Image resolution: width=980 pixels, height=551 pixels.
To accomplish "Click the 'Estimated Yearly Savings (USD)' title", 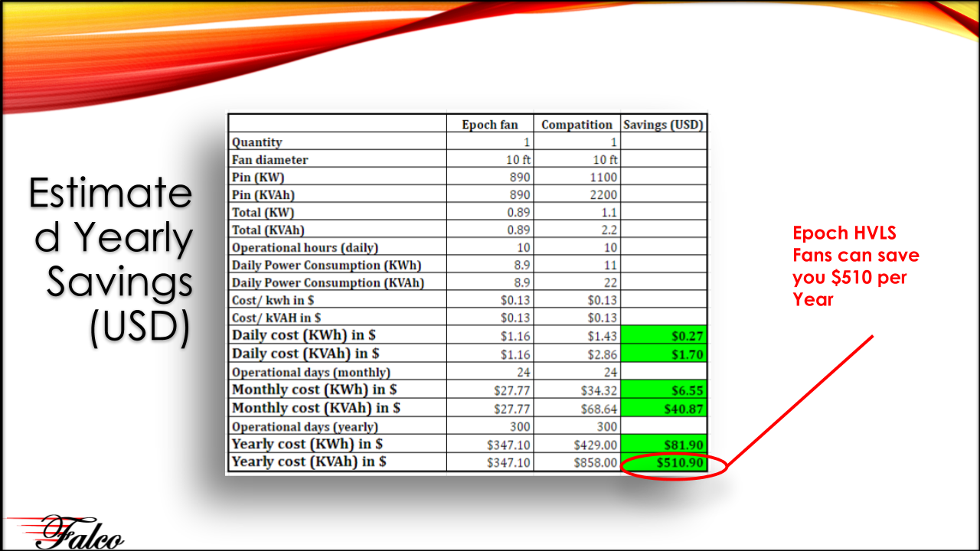I will pos(110,260).
